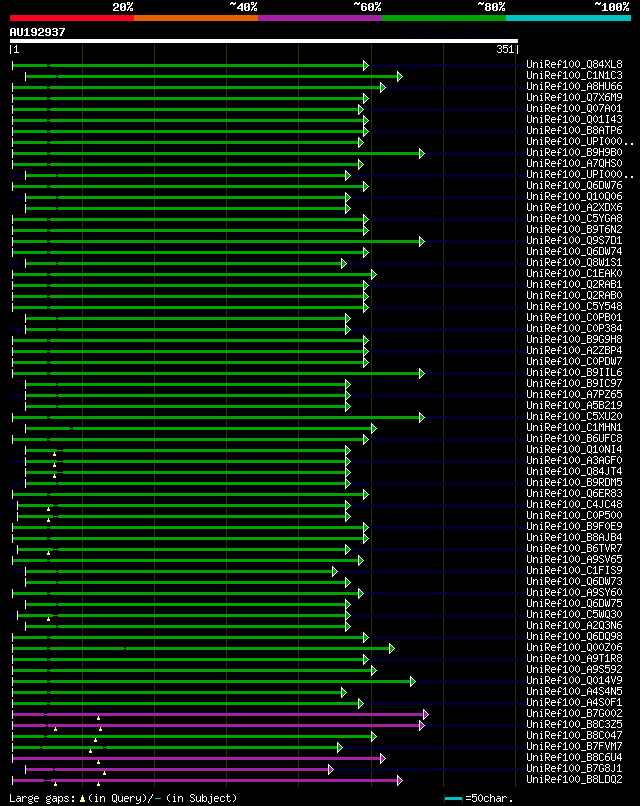Select hit label UniRef100_B9F0E9

point(574,527)
